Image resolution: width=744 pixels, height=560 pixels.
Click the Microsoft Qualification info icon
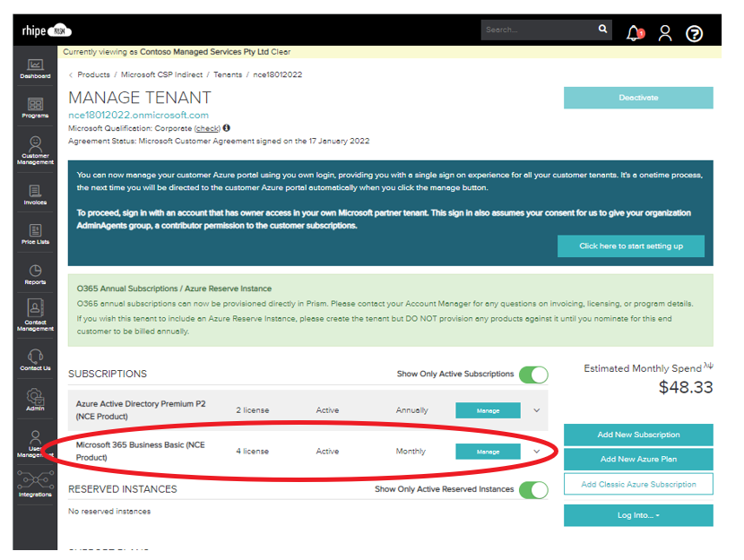coord(227,127)
